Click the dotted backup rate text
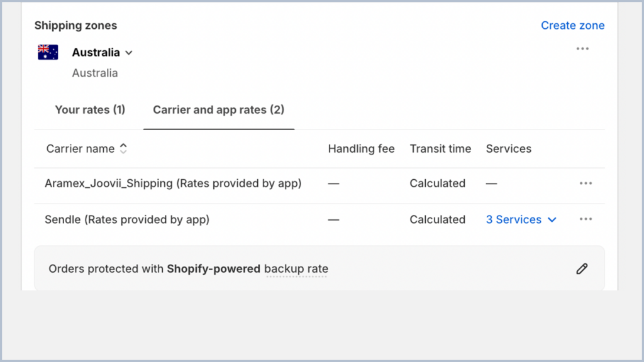 [296, 268]
